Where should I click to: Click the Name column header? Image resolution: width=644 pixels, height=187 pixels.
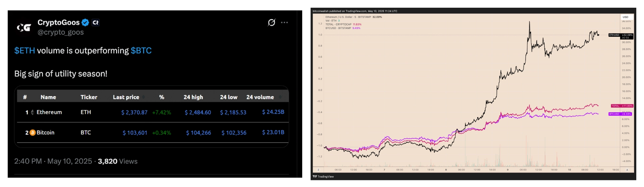tap(48, 97)
